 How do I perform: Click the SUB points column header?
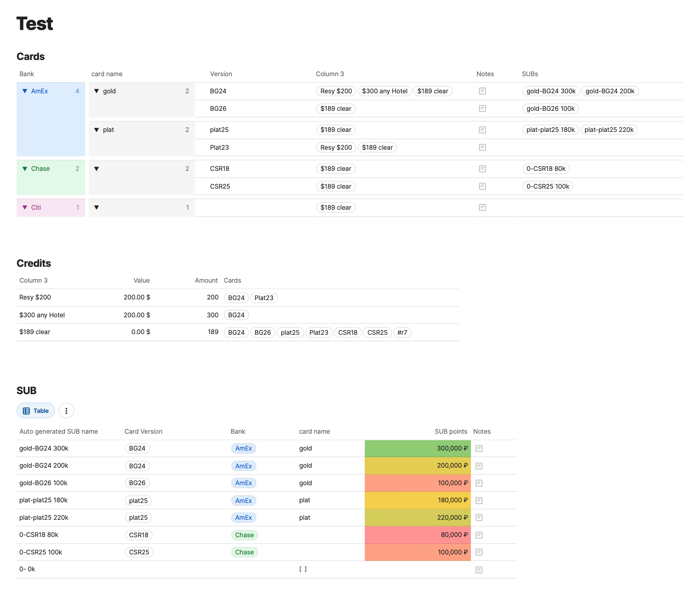450,431
